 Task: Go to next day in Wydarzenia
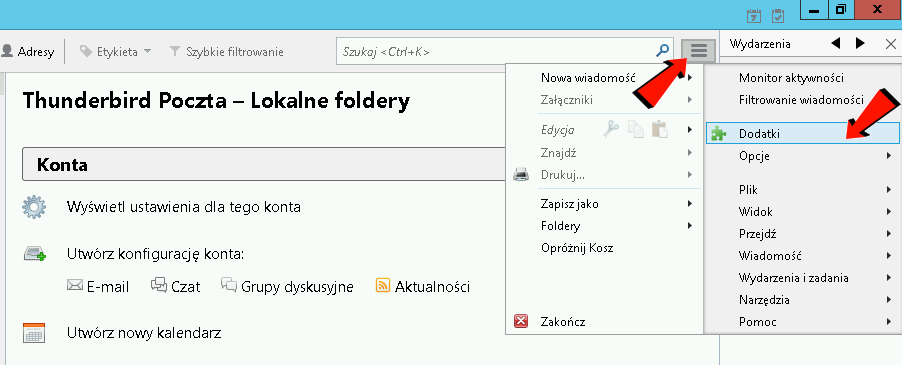(x=860, y=43)
